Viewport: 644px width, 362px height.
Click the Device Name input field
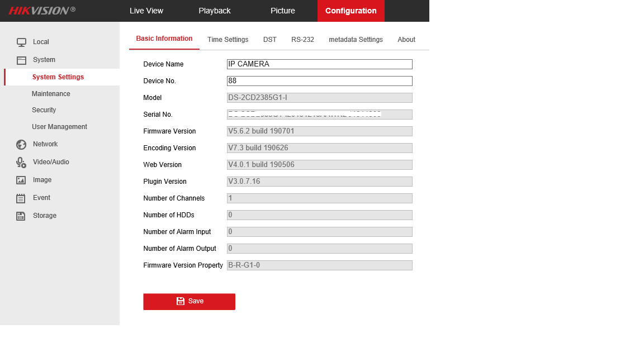pos(319,64)
